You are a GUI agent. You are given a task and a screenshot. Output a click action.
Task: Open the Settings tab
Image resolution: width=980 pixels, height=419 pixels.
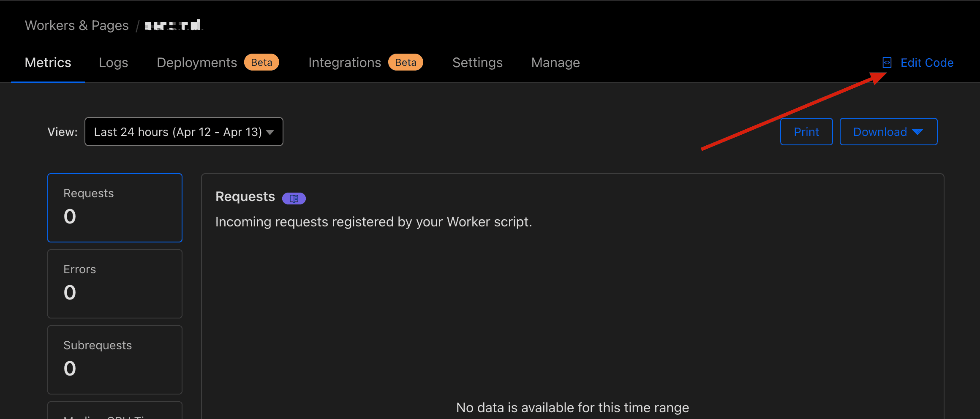pos(477,63)
